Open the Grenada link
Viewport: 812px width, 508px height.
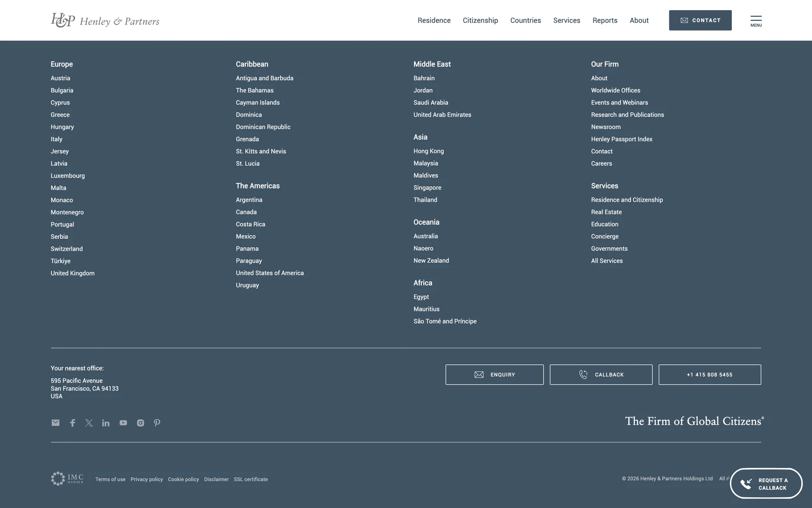click(x=247, y=139)
